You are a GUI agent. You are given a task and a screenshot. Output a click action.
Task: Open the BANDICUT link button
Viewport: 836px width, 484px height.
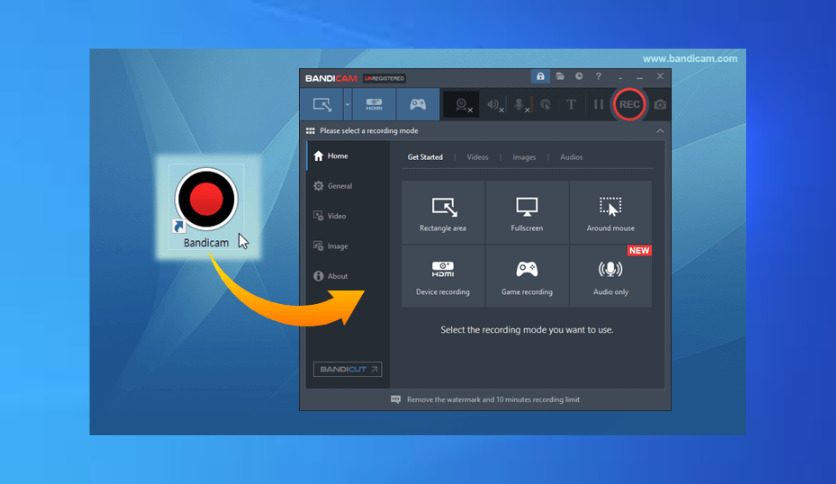(x=348, y=369)
